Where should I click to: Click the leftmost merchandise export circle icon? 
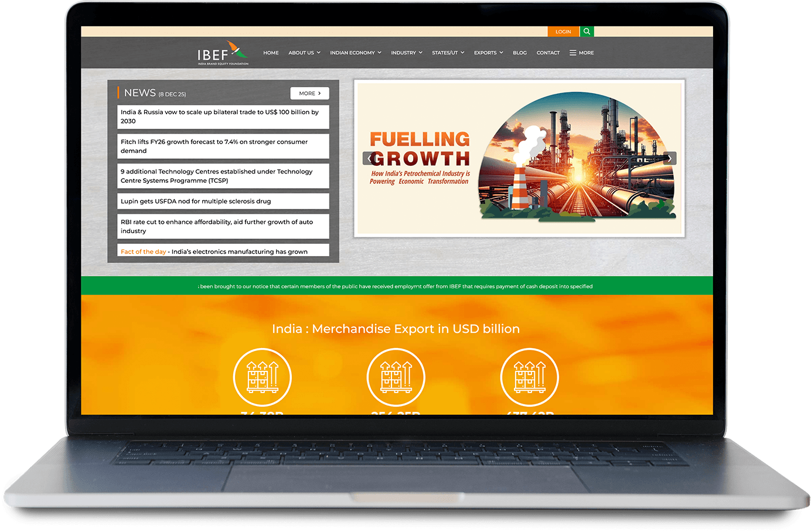[x=262, y=377]
